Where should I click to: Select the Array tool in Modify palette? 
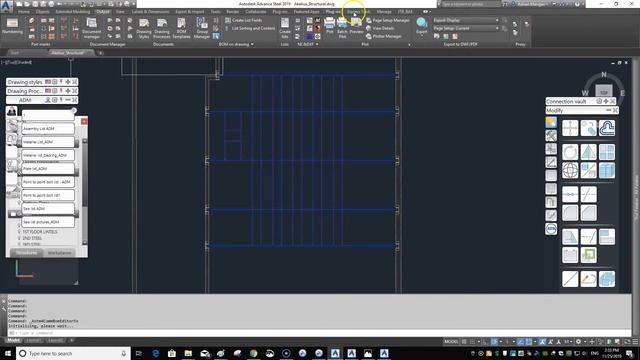click(607, 152)
